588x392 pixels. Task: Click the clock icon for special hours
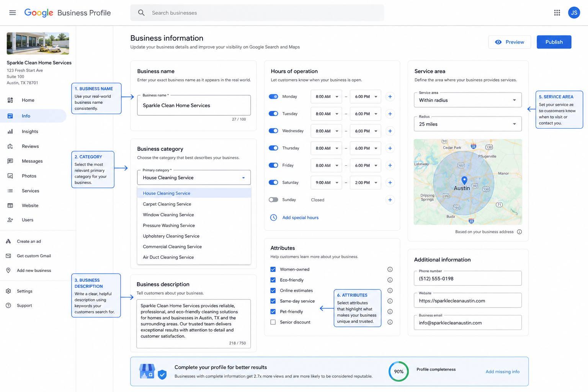(x=274, y=217)
